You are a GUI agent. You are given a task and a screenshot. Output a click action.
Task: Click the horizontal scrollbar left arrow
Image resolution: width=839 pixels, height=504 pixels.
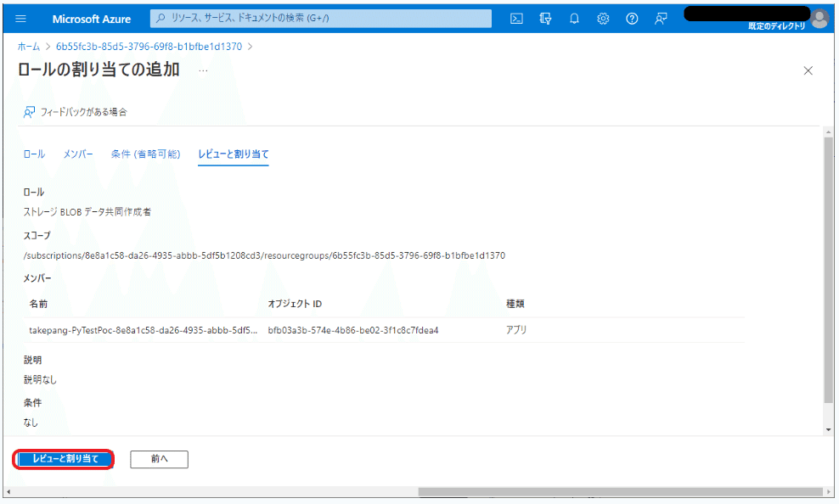pos(8,492)
